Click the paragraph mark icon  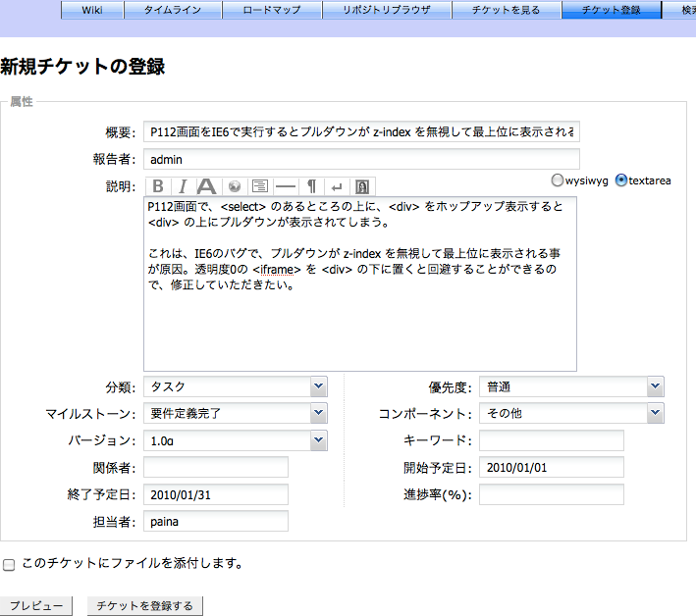point(311,186)
